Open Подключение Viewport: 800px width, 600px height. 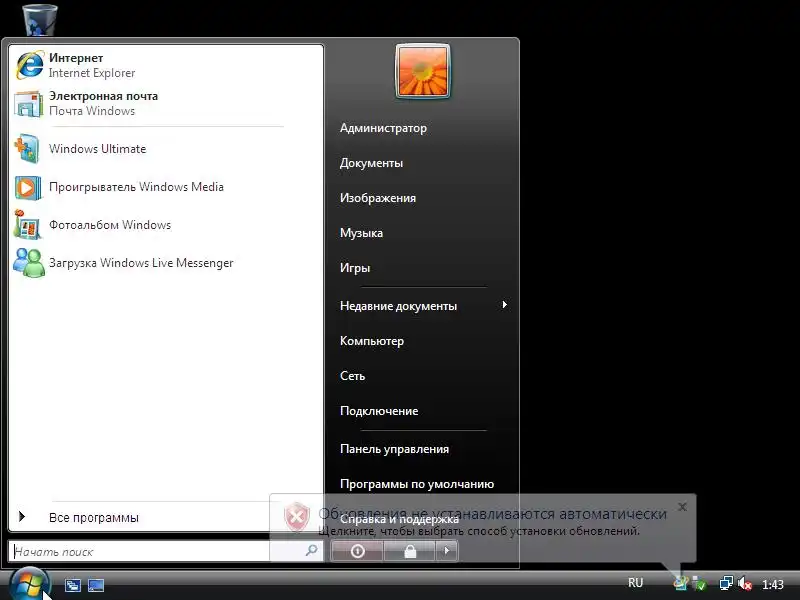379,411
